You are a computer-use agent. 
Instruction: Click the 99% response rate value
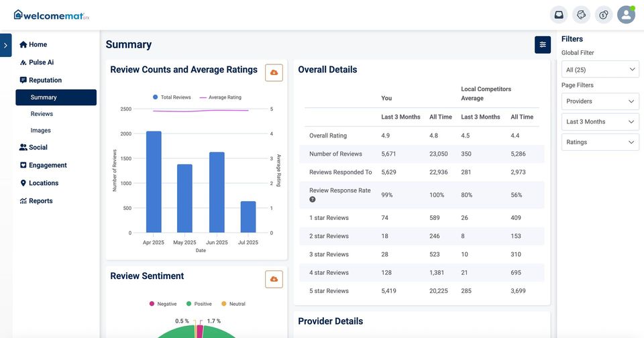(387, 195)
